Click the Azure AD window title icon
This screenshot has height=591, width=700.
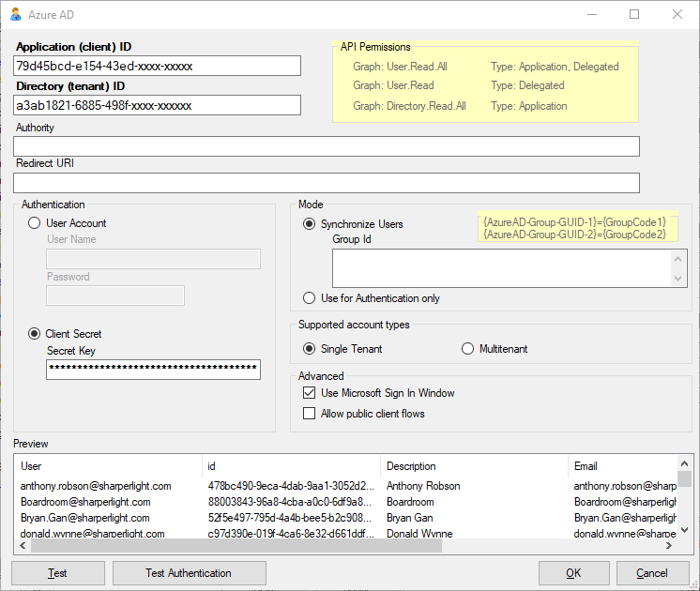(16, 15)
